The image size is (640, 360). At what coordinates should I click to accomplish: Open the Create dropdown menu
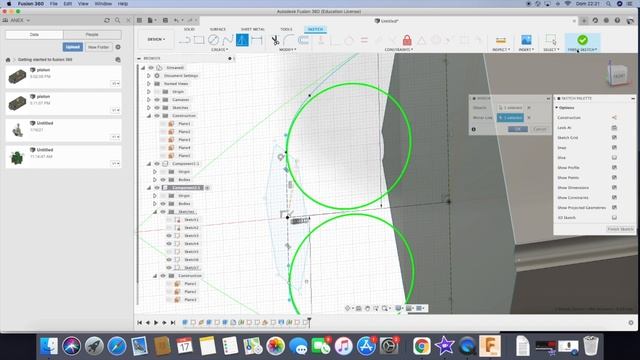(x=220, y=50)
